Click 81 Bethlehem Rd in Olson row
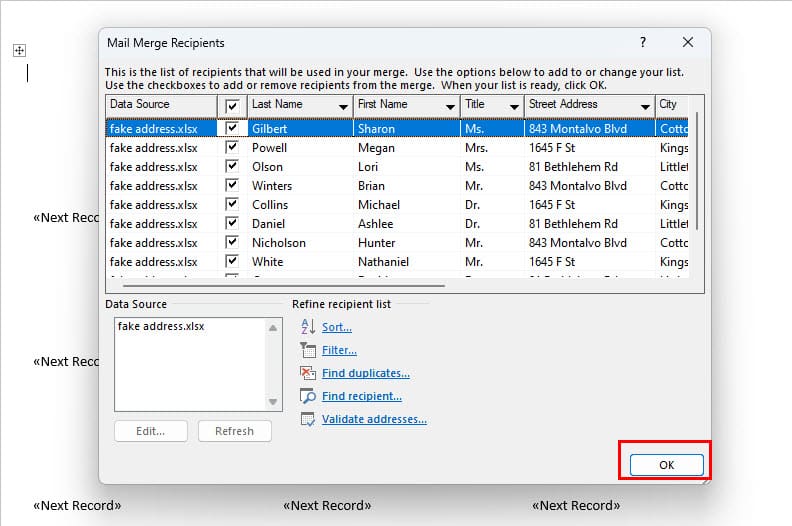 point(589,167)
